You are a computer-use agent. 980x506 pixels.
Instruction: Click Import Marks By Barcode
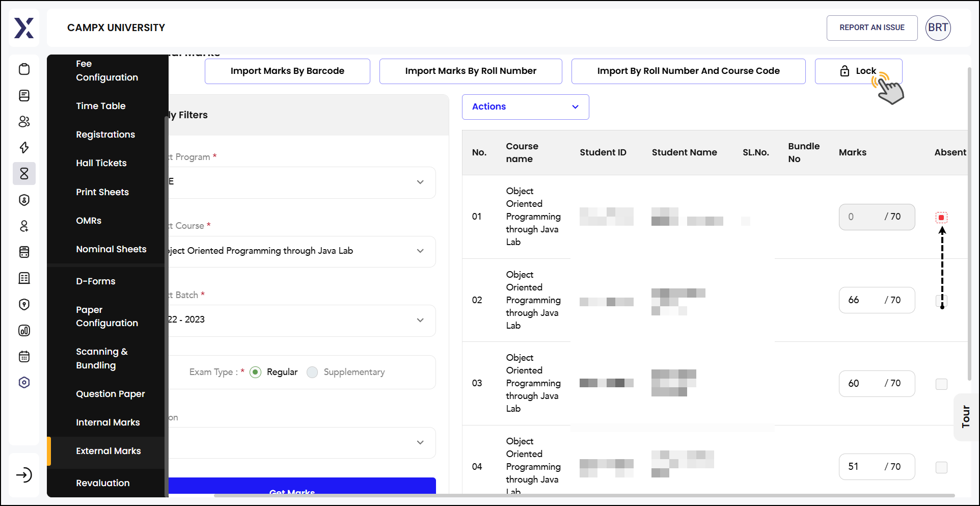coord(287,71)
